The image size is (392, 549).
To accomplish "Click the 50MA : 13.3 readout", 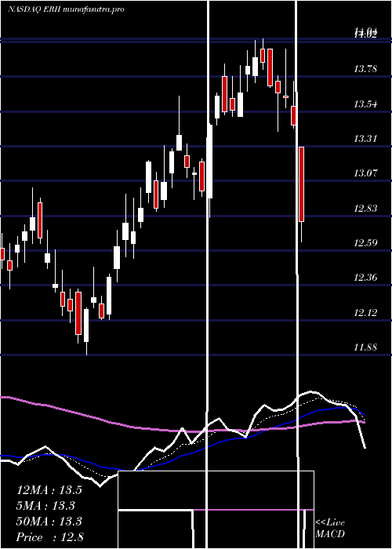I will click(49, 522).
